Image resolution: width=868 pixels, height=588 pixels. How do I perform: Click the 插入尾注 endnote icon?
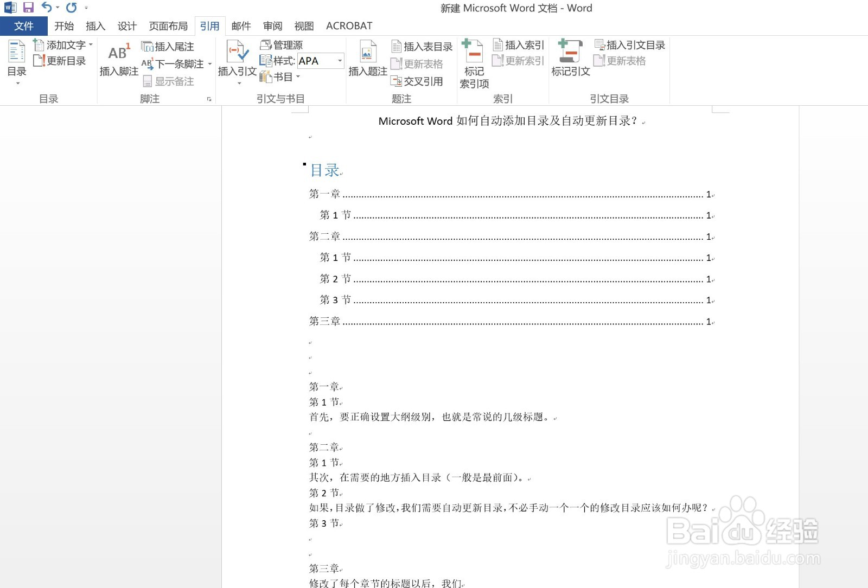point(168,47)
